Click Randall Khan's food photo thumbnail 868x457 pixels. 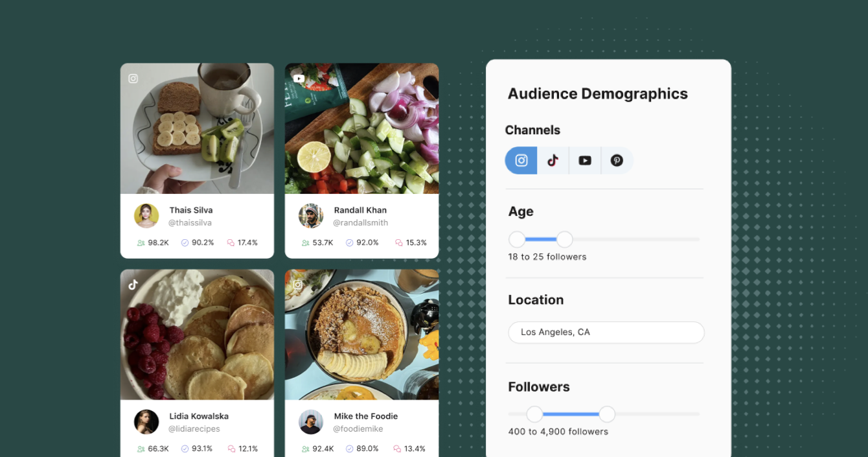point(361,128)
